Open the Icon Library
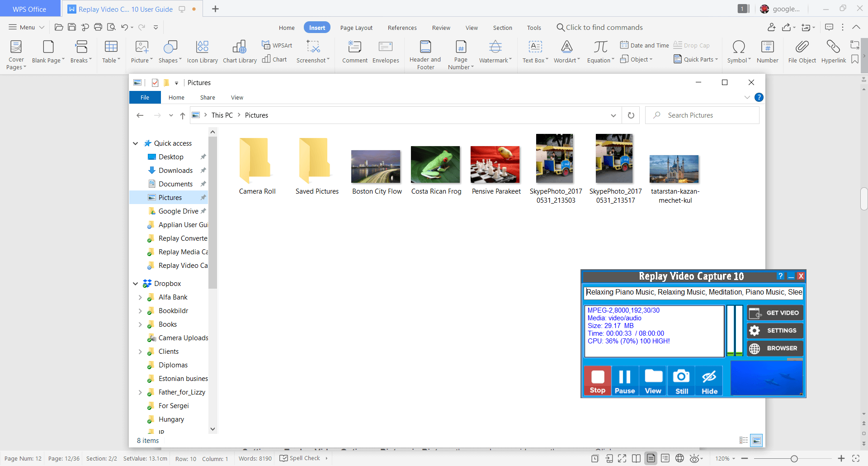The image size is (868, 466). pos(202,52)
